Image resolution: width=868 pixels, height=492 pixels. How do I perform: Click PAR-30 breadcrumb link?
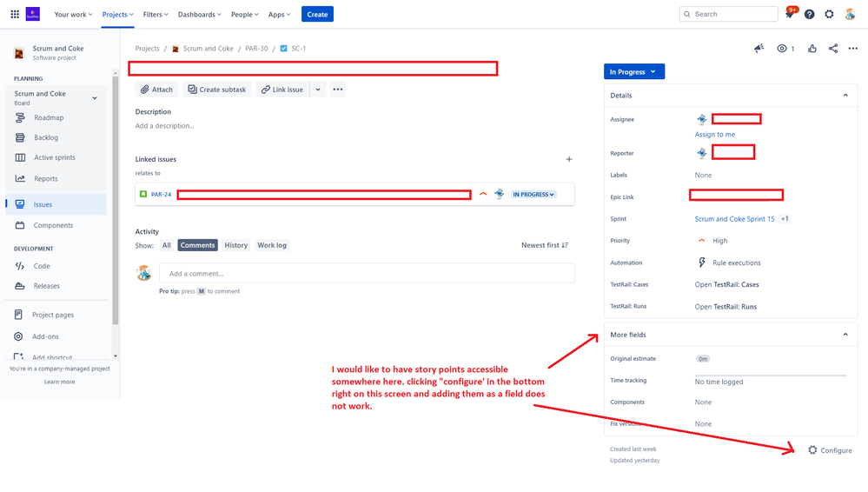[x=256, y=48]
